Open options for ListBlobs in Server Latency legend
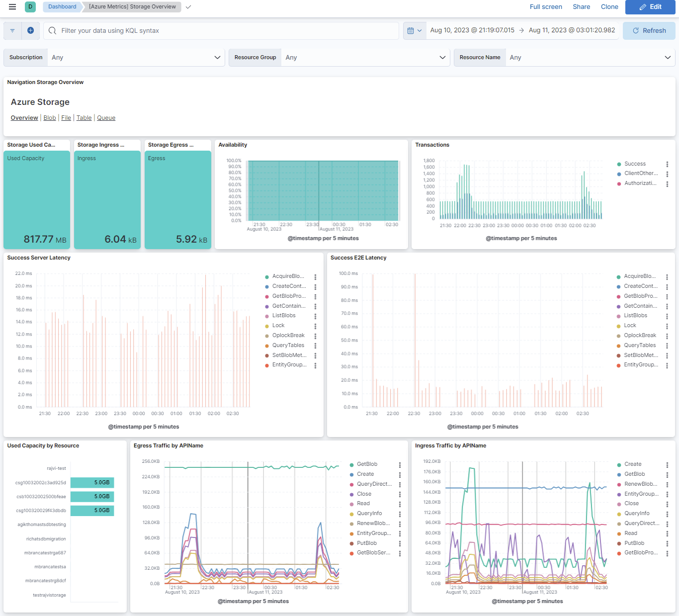The height and width of the screenshot is (616, 679). point(315,316)
